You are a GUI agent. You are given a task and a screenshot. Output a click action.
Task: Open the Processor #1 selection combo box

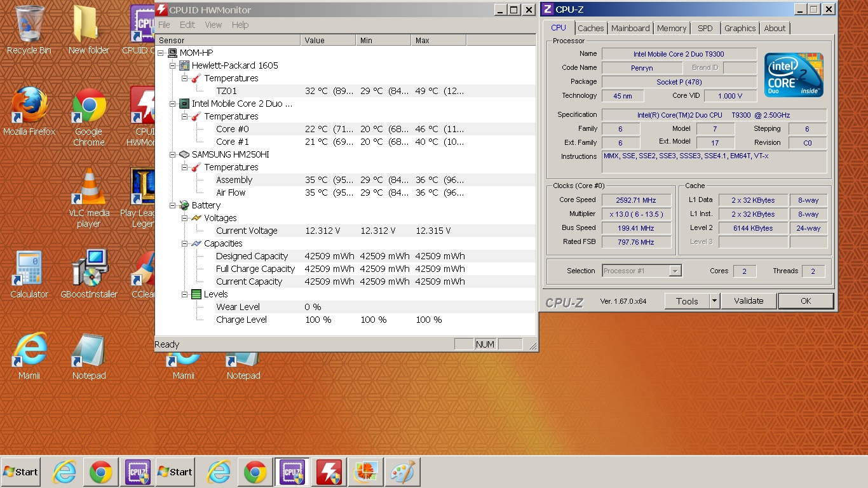[x=642, y=271]
